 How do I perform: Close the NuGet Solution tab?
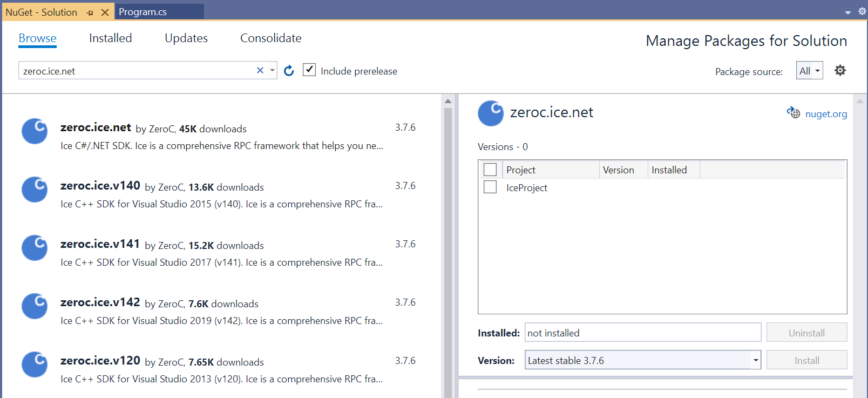coord(105,12)
